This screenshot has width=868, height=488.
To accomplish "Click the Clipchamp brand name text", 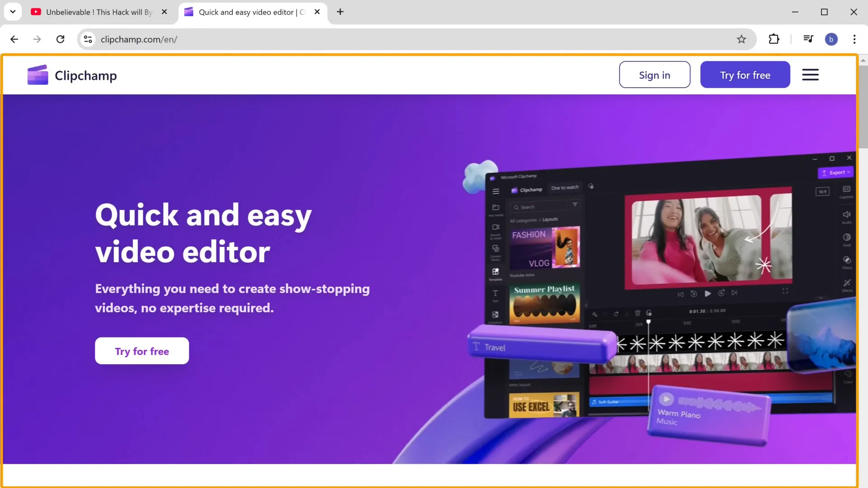I will [86, 75].
